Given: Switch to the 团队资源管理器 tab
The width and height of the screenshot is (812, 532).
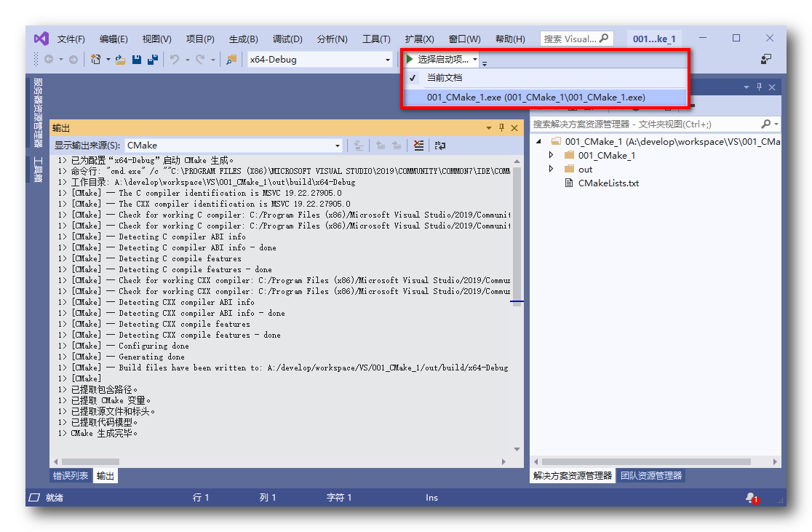Looking at the screenshot, I should pos(651,475).
